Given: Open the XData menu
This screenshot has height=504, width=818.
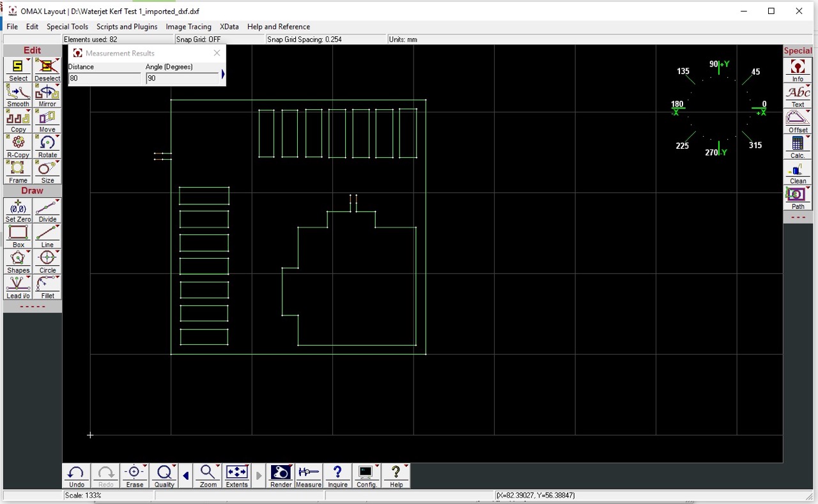Looking at the screenshot, I should click(x=229, y=27).
